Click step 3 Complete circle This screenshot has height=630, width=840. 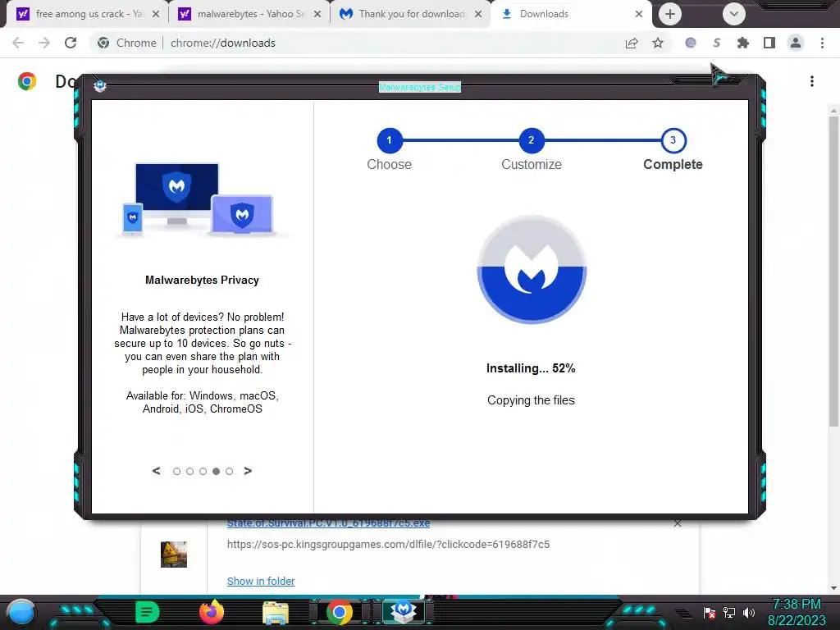673,140
